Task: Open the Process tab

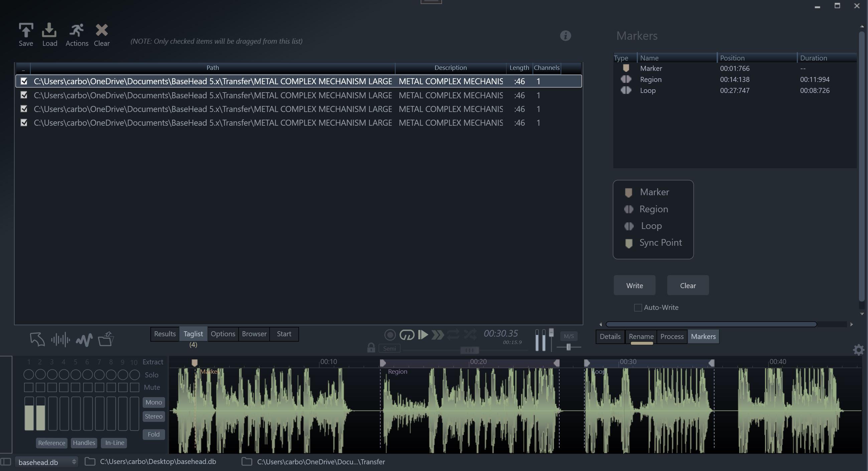Action: 672,337
